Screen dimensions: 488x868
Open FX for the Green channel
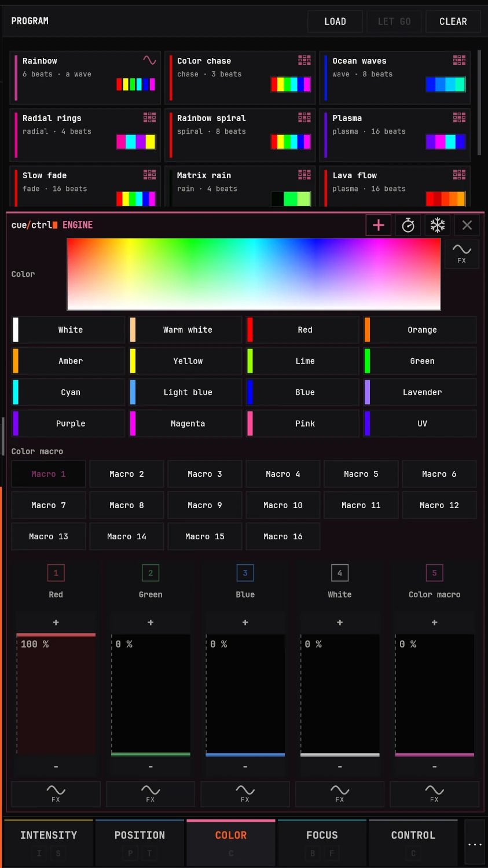pyautogui.click(x=151, y=794)
